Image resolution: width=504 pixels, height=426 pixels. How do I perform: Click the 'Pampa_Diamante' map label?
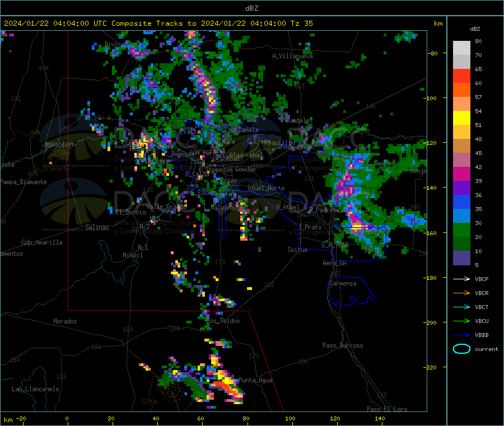tap(23, 182)
